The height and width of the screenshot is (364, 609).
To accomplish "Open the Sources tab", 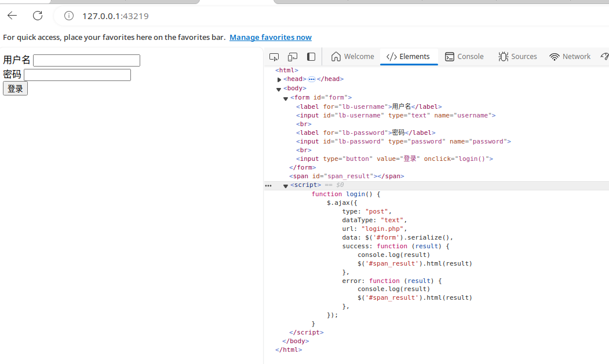I will (x=517, y=57).
